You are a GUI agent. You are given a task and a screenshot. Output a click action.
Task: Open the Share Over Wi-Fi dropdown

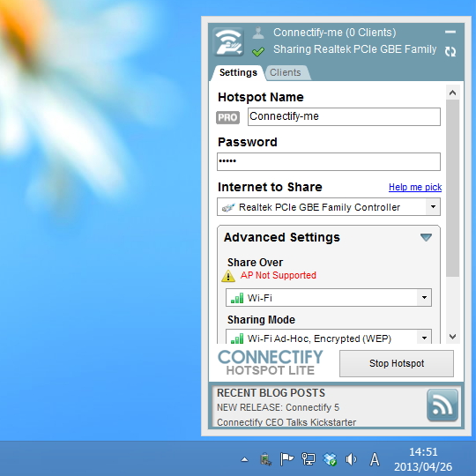pyautogui.click(x=329, y=298)
